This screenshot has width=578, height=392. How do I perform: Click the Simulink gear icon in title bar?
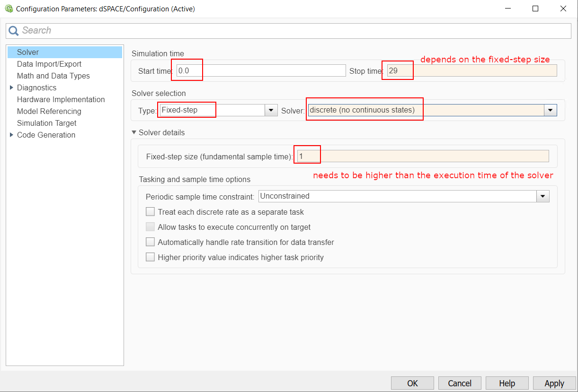(9, 9)
